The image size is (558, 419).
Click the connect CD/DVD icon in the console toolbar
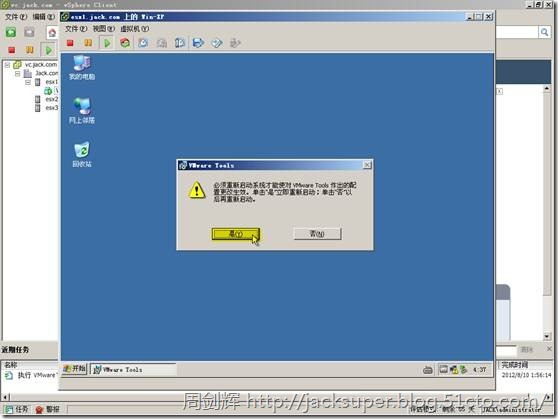[x=217, y=43]
